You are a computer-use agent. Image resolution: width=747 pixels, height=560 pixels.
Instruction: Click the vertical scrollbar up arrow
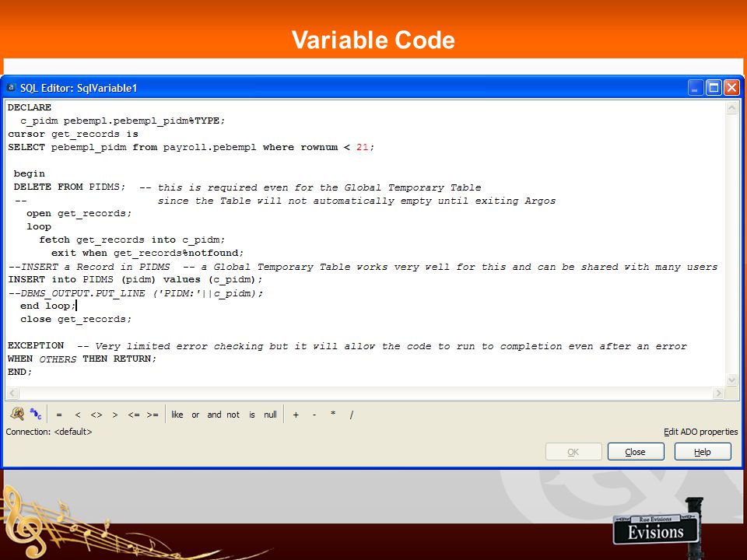click(731, 108)
